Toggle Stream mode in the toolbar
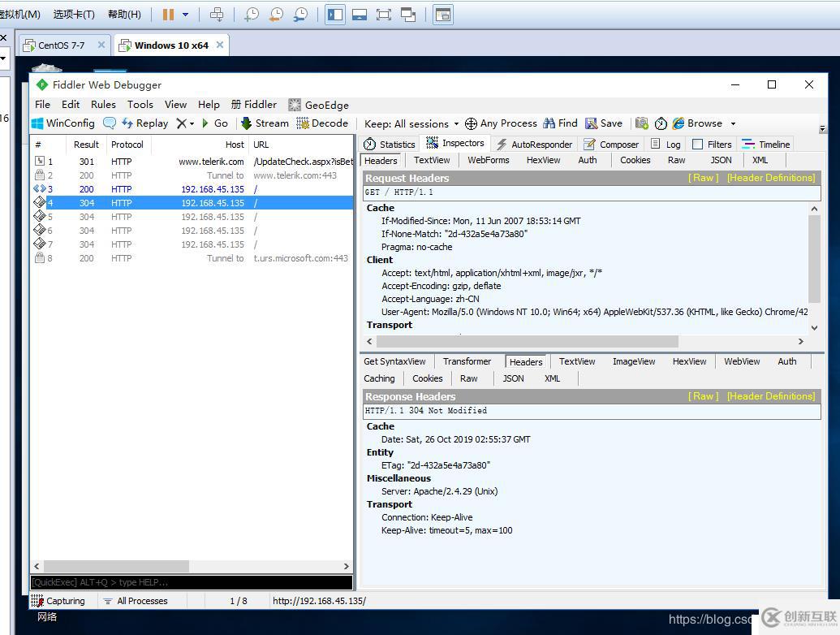Viewport: 840px width, 635px height. [265, 123]
